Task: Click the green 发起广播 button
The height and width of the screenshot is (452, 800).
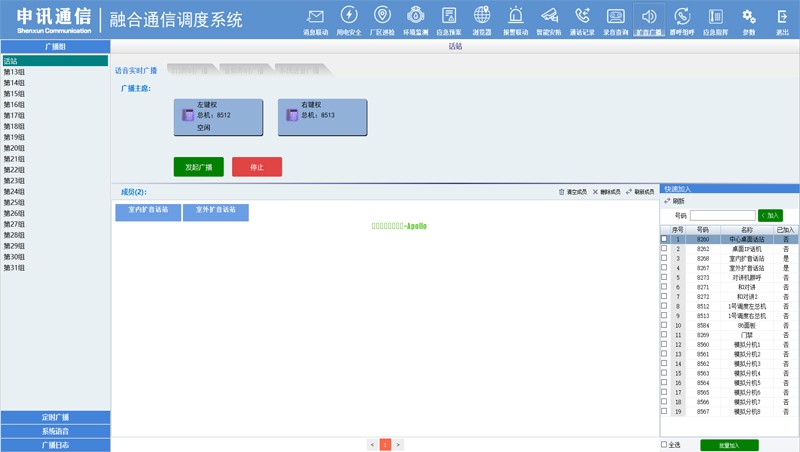Action: (x=198, y=167)
